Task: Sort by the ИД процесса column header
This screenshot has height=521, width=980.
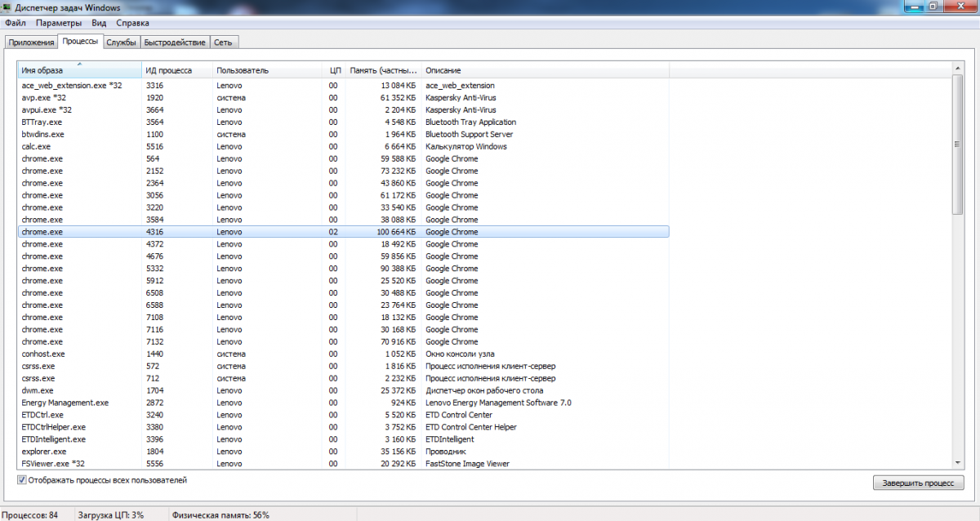Action: point(176,70)
